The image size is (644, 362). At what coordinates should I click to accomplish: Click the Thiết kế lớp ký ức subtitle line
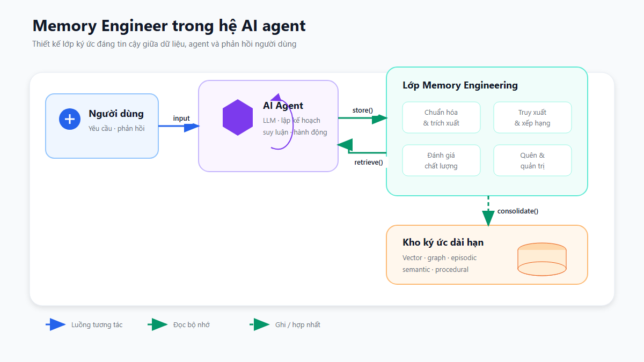point(164,44)
